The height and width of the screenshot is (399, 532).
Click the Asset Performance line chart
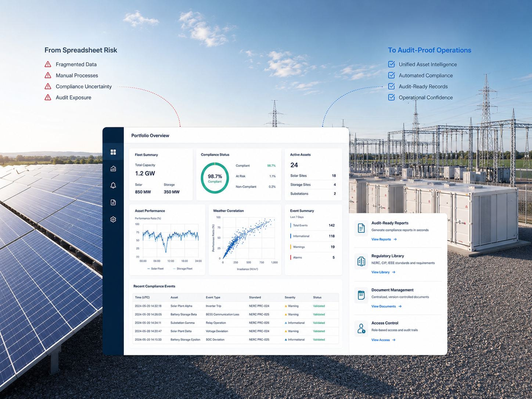(171, 241)
